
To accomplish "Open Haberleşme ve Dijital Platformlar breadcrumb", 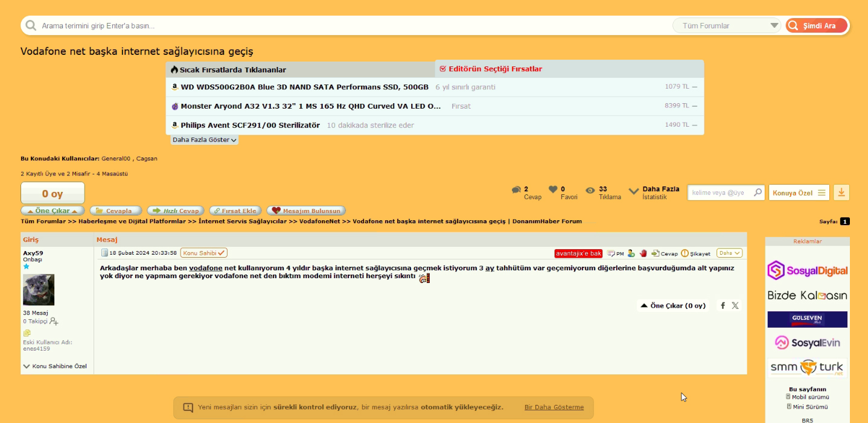I will click(x=132, y=221).
